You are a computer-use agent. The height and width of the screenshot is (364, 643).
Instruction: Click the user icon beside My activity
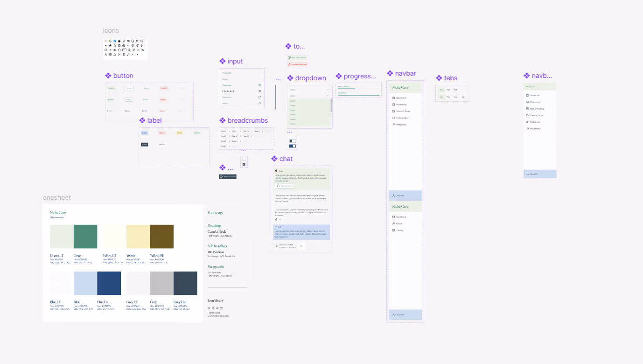click(527, 129)
